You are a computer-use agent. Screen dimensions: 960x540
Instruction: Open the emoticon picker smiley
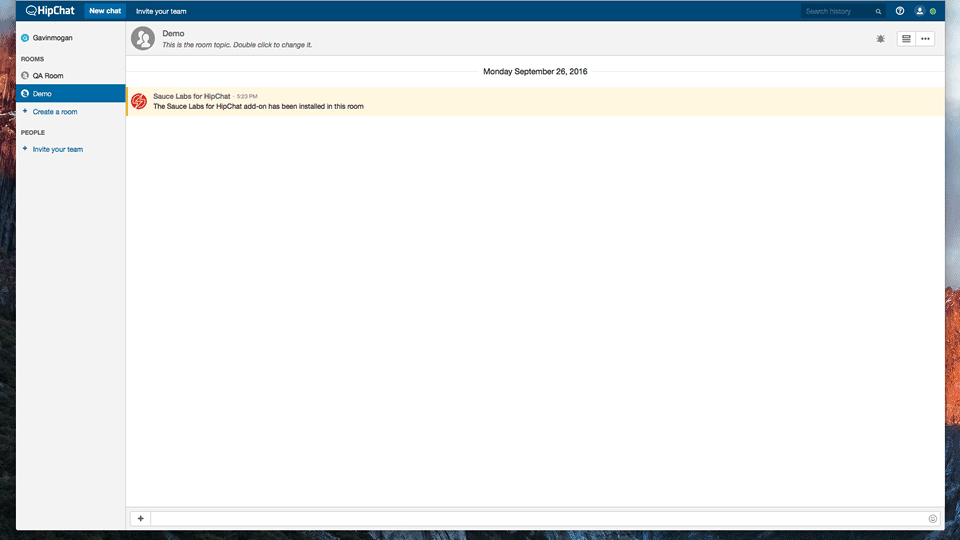click(932, 519)
